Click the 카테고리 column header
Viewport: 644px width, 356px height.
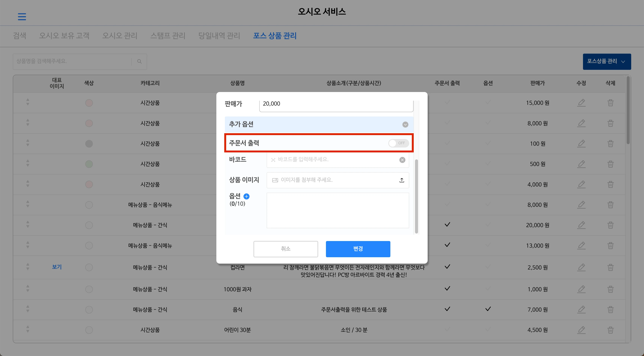pos(150,83)
